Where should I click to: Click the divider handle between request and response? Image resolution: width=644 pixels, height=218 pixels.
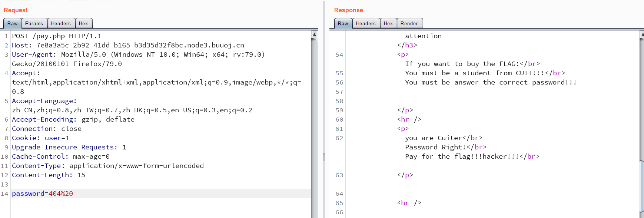(x=324, y=157)
